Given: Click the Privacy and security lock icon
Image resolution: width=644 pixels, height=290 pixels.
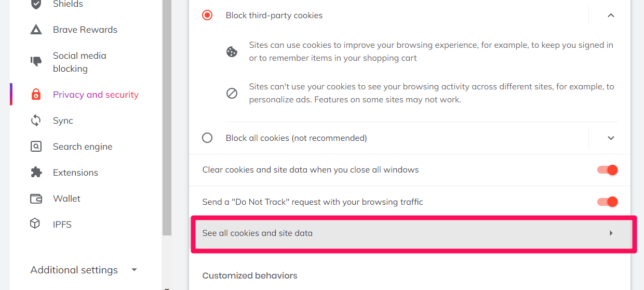Looking at the screenshot, I should pos(36,95).
